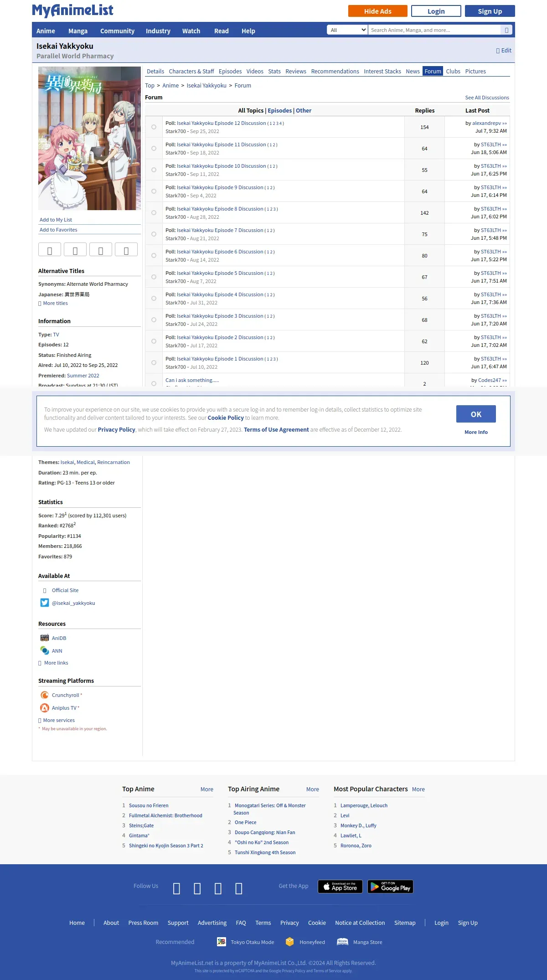Switch to the Reviews tab

(x=296, y=72)
